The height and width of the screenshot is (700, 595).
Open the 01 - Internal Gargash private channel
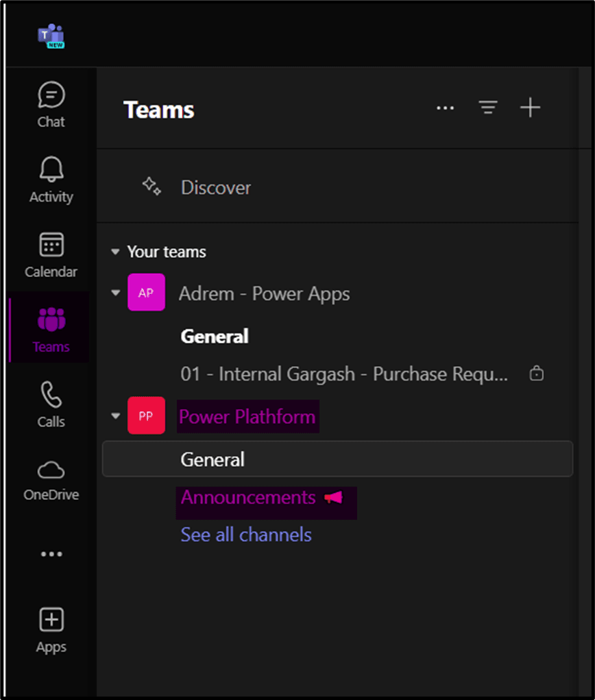click(x=344, y=374)
